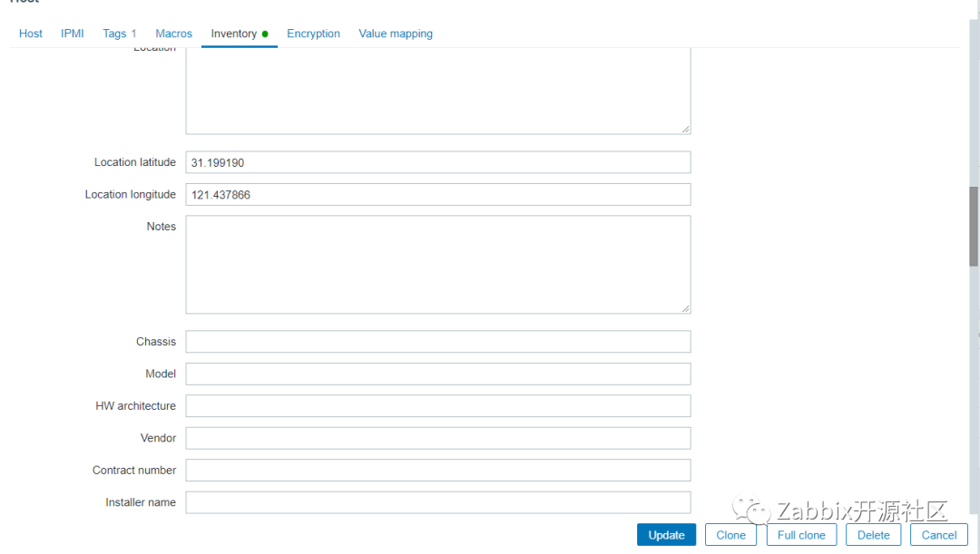The width and height of the screenshot is (980, 554).
Task: Switch to the Macros tab
Action: tap(173, 34)
